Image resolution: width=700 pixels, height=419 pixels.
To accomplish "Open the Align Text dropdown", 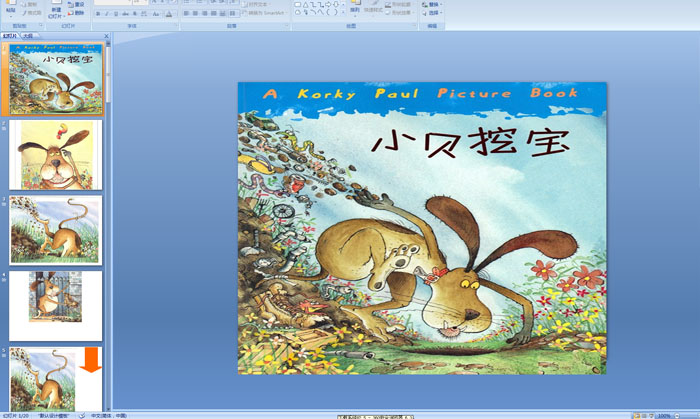I will pyautogui.click(x=257, y=4).
